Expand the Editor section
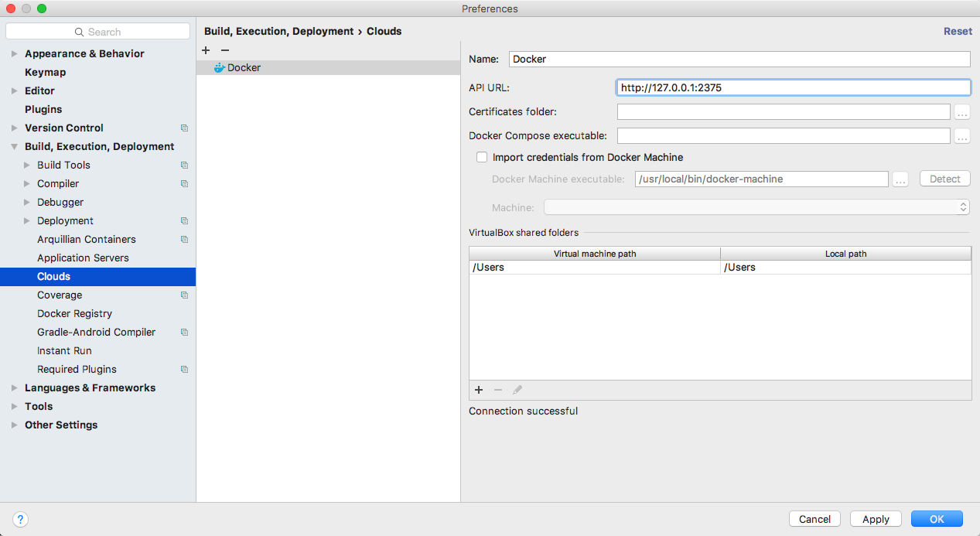 click(x=14, y=90)
